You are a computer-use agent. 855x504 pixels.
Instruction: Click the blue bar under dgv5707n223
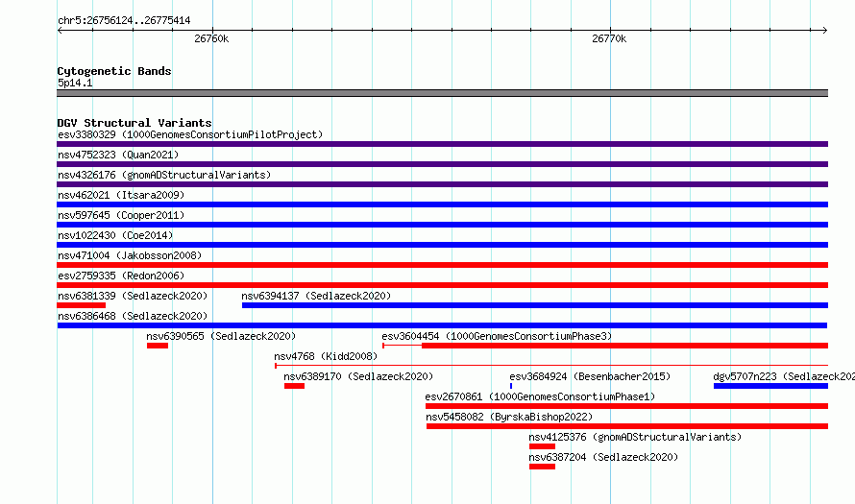coord(771,386)
